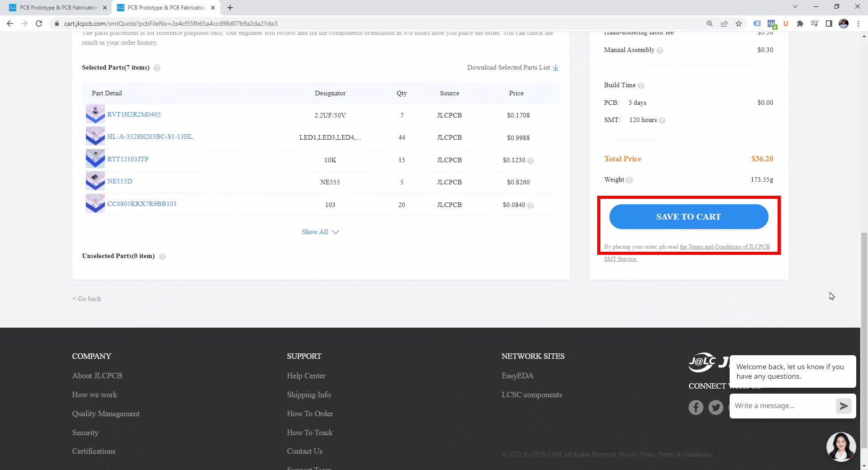The height and width of the screenshot is (470, 868).
Task: Expand Show All parts list
Action: [x=321, y=232]
